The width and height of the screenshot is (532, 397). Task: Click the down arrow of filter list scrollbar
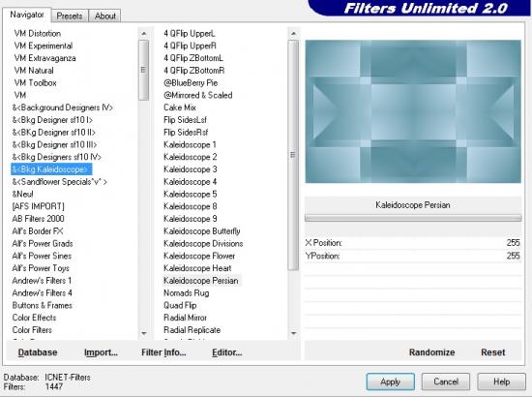click(x=293, y=333)
